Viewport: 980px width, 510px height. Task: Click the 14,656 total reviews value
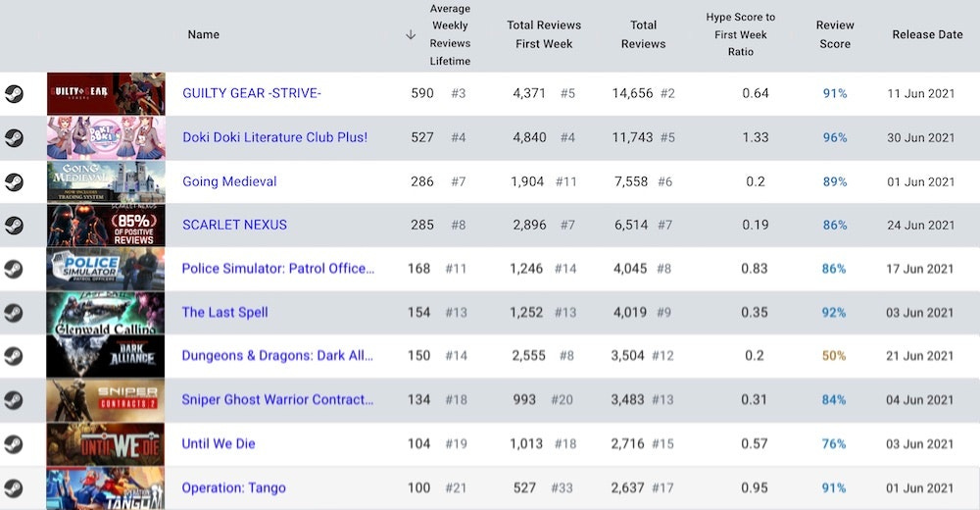click(x=632, y=93)
